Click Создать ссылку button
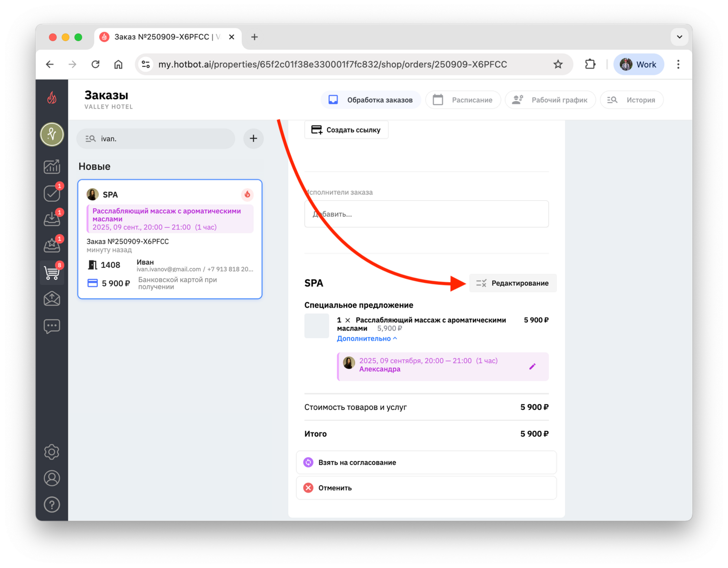The image size is (728, 568). pyautogui.click(x=346, y=130)
